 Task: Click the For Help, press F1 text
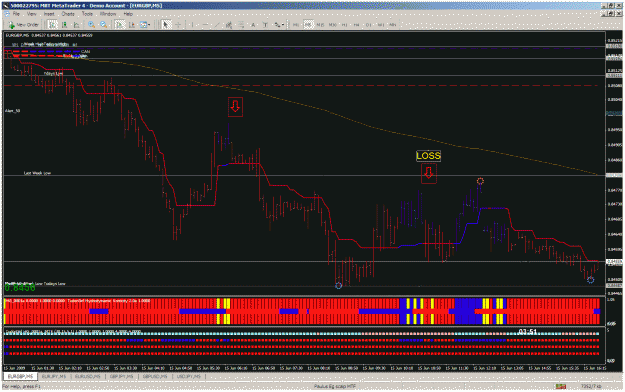pos(21,386)
